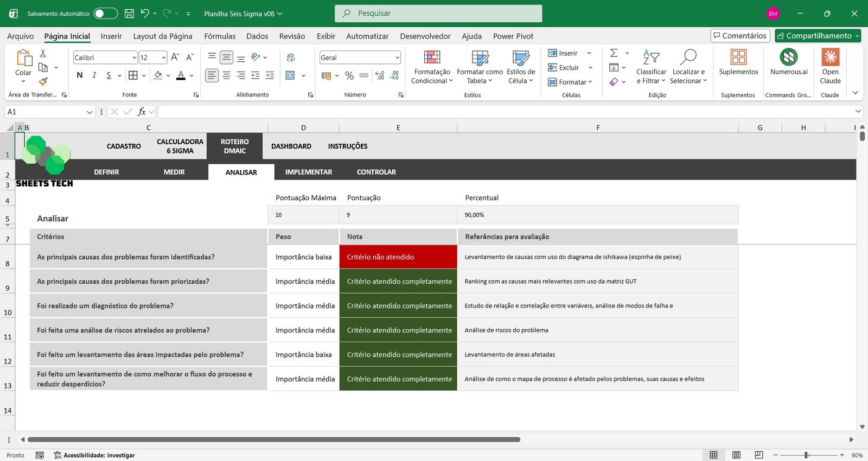Decrease font size with the A-down icon
Viewport: 868px width, 461px height.
[x=190, y=57]
